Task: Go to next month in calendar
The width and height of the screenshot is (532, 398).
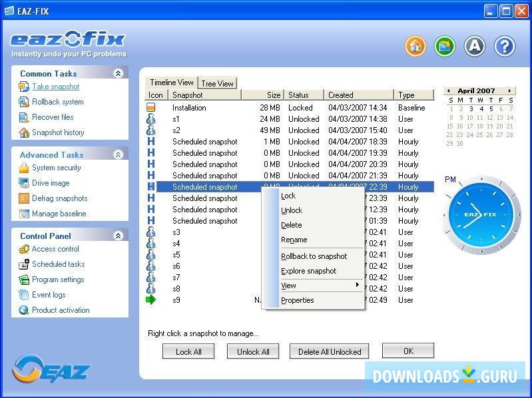Action: pyautogui.click(x=509, y=91)
